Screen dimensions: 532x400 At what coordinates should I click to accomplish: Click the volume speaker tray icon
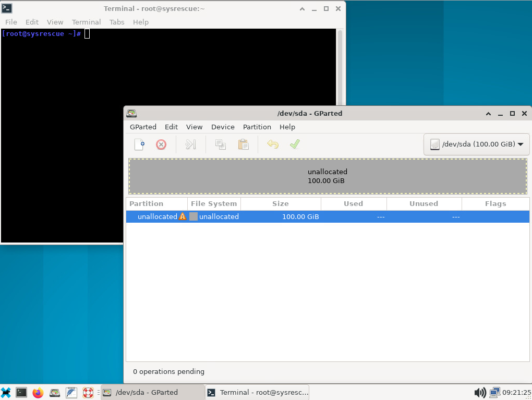click(x=480, y=393)
